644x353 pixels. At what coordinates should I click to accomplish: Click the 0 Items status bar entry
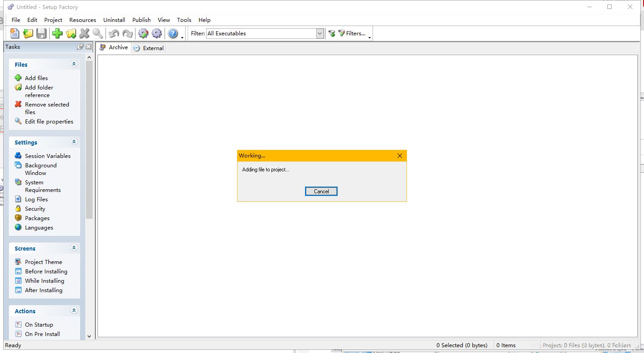click(506, 345)
